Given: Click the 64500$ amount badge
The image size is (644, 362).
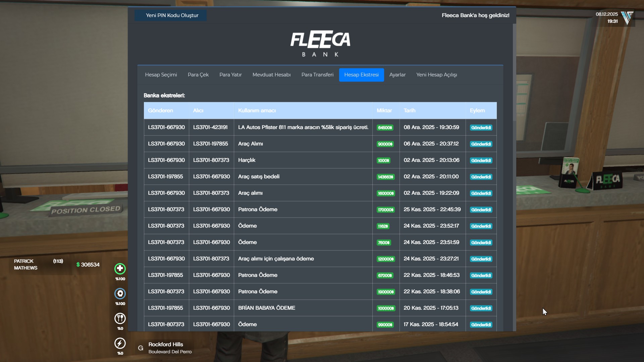Looking at the screenshot, I should click(x=385, y=128).
